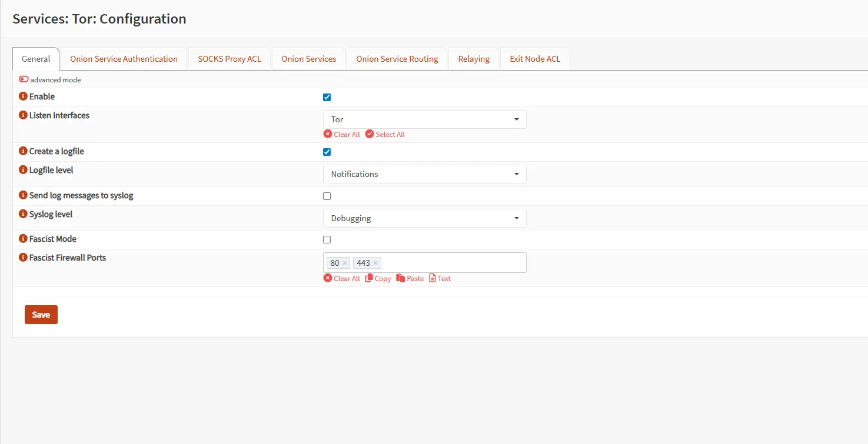Go to the Relaying tab

474,59
